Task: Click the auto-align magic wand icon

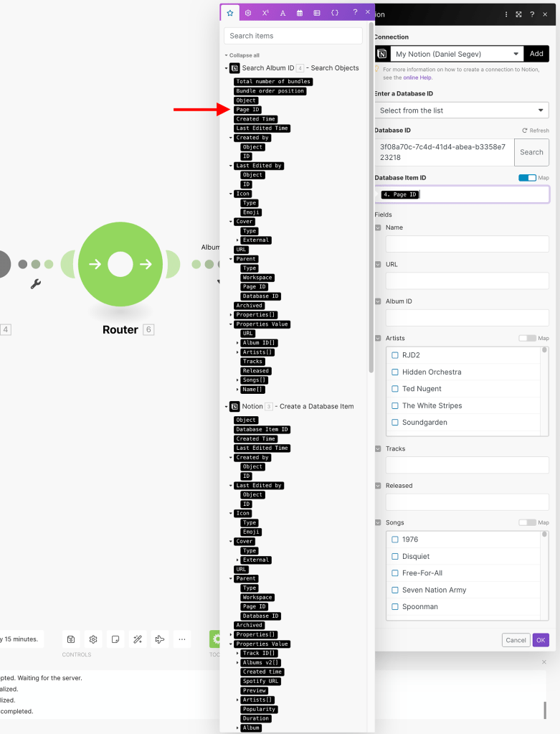Action: 138,639
